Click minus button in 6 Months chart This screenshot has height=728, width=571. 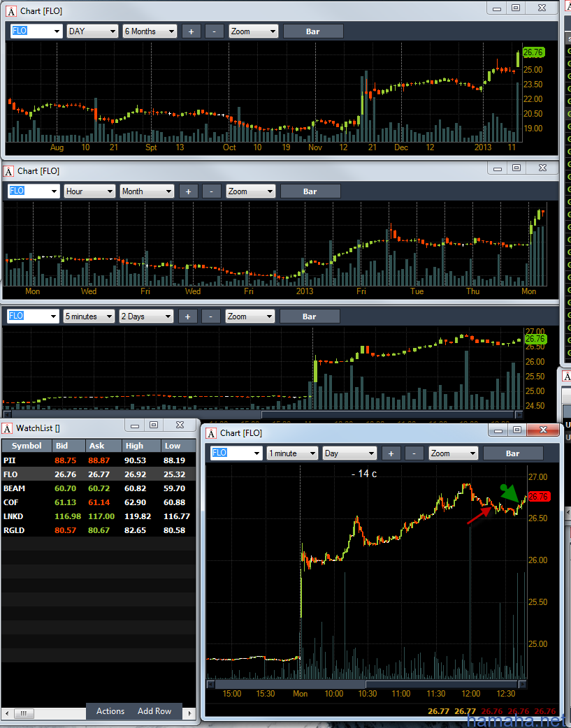[x=214, y=31]
